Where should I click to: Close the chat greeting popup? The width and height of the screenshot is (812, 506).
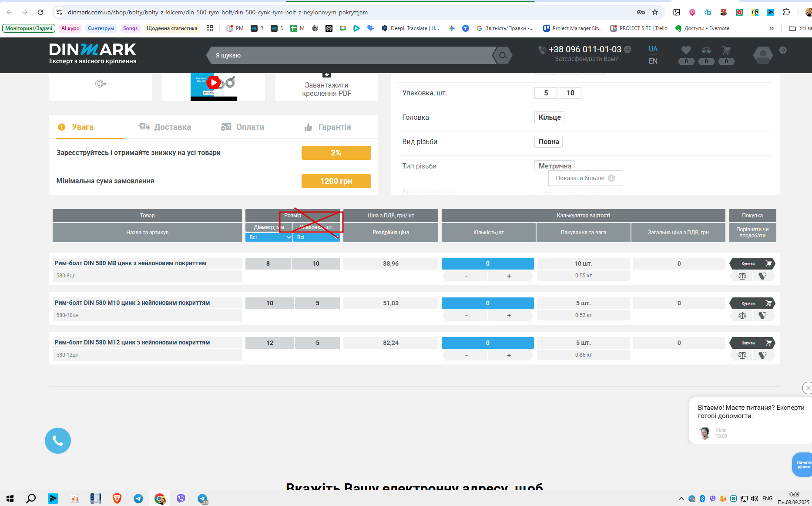[x=808, y=388]
